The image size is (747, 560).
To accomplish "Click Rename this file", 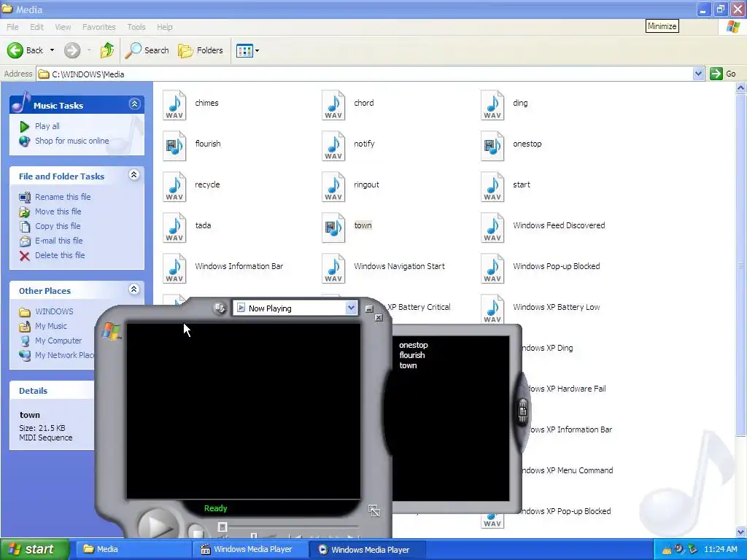I will click(x=63, y=197).
